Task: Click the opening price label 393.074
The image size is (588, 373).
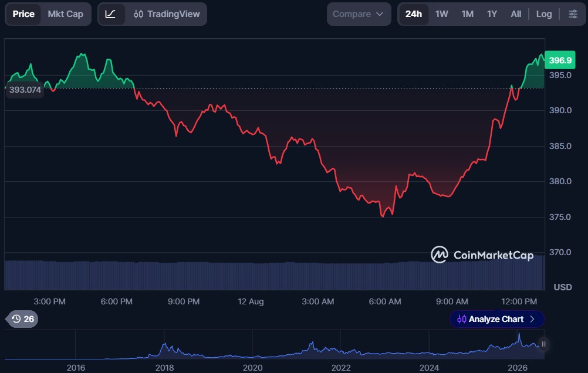Action: point(25,90)
